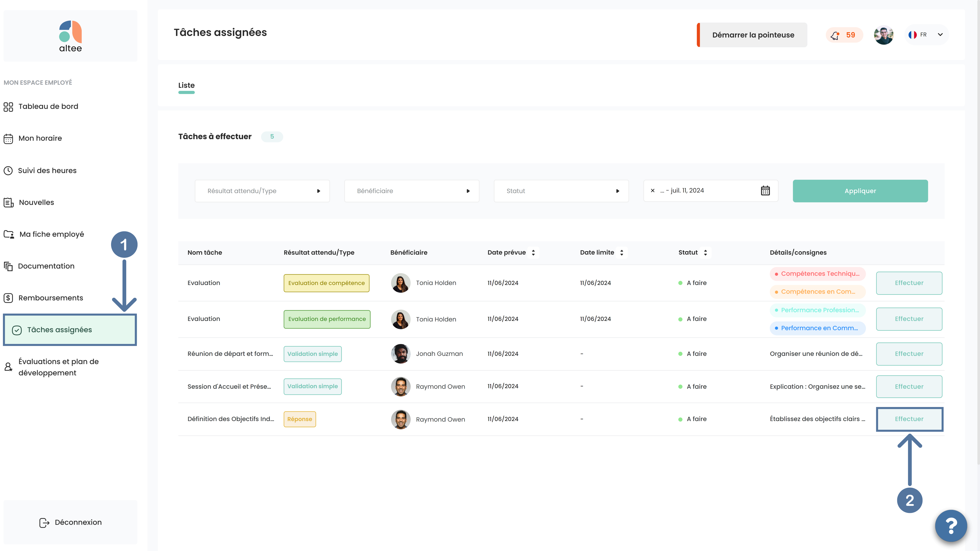
Task: Expand the Résultat attendu/Type filter dropdown
Action: [262, 191]
